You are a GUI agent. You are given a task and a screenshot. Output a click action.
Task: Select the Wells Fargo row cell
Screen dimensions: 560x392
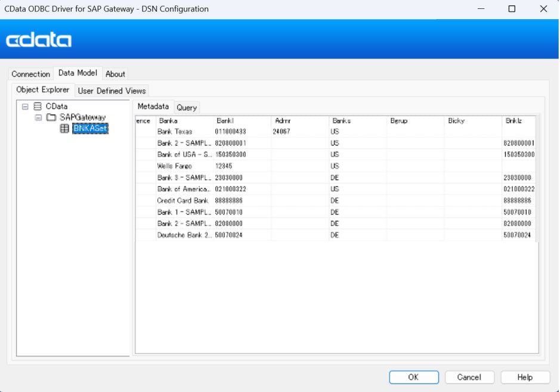click(x=174, y=166)
